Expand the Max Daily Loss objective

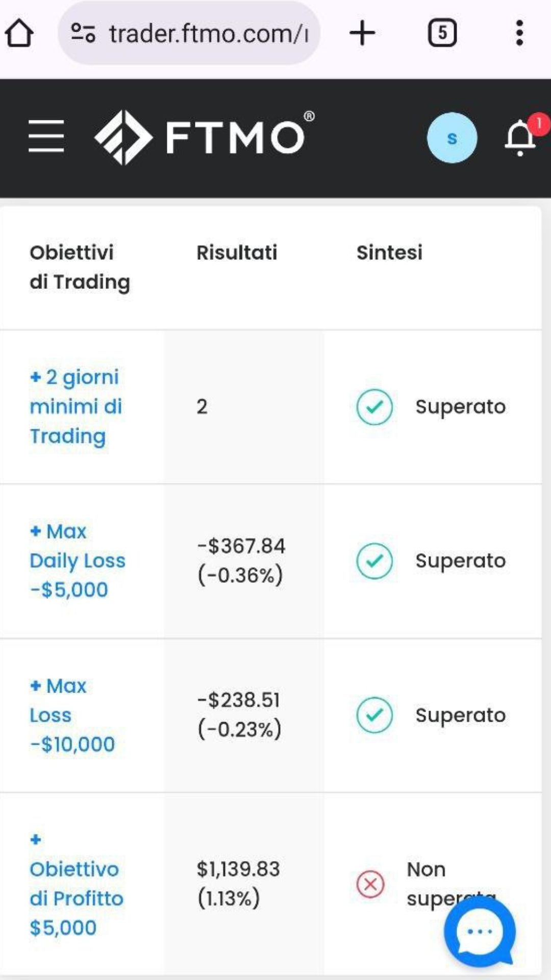pyautogui.click(x=77, y=560)
